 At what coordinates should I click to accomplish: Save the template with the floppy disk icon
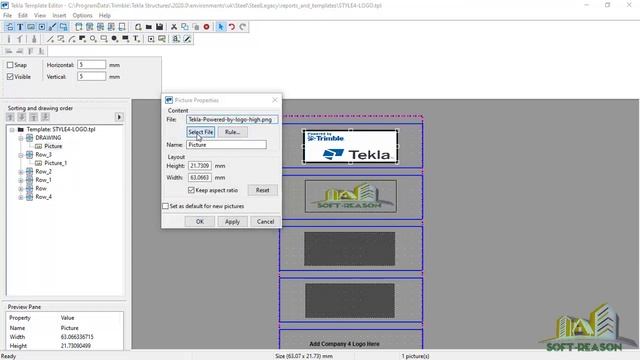point(160,27)
